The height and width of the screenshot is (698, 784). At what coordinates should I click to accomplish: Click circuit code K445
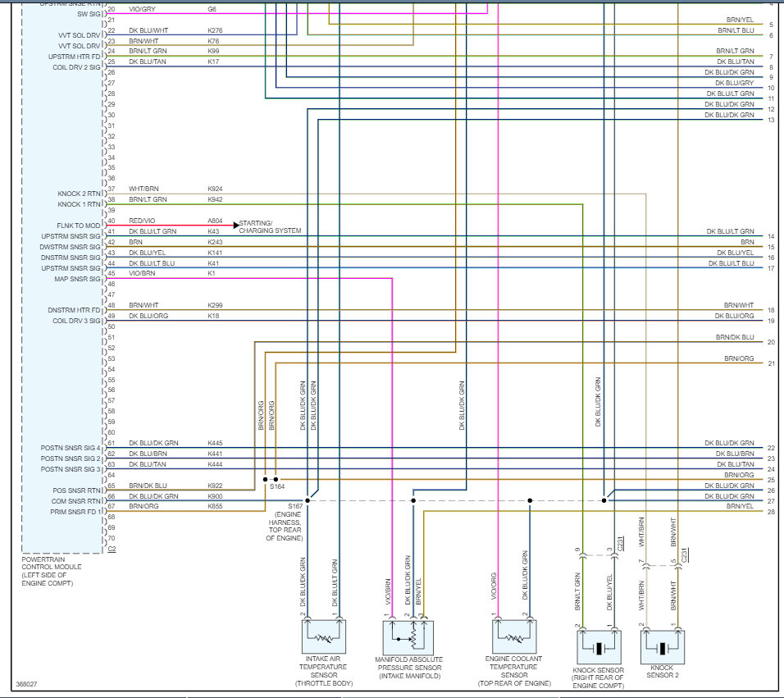(215, 443)
